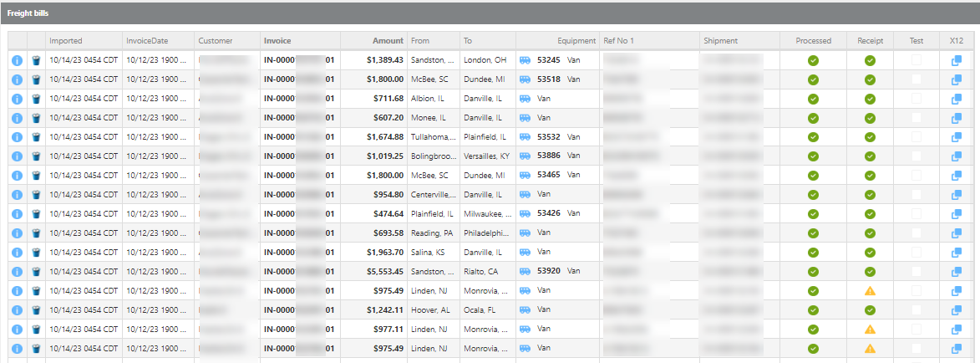The width and height of the screenshot is (980, 363).
Task: Click processed checkmark on the $1,242.11 row
Action: [x=813, y=310]
